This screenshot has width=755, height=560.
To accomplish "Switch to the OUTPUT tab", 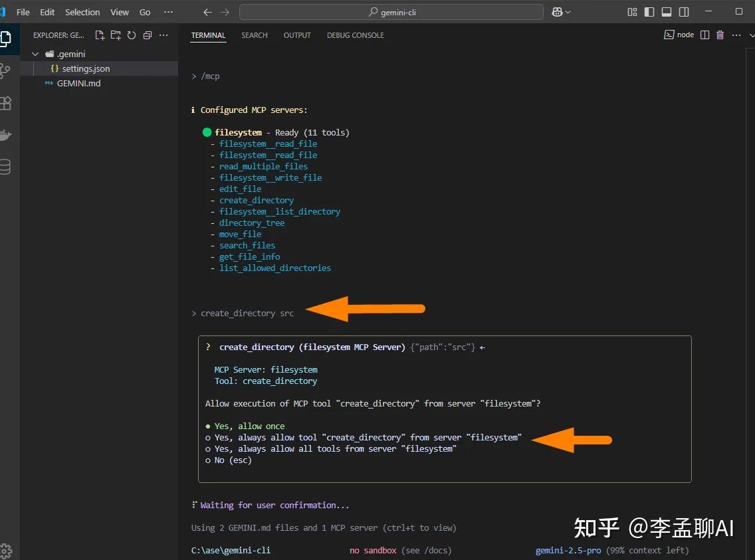I will pyautogui.click(x=297, y=35).
